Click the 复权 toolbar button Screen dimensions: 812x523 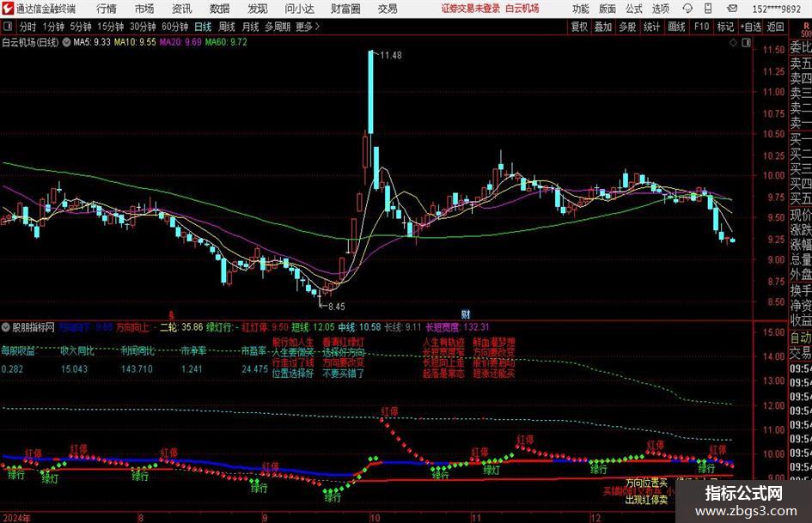click(579, 27)
